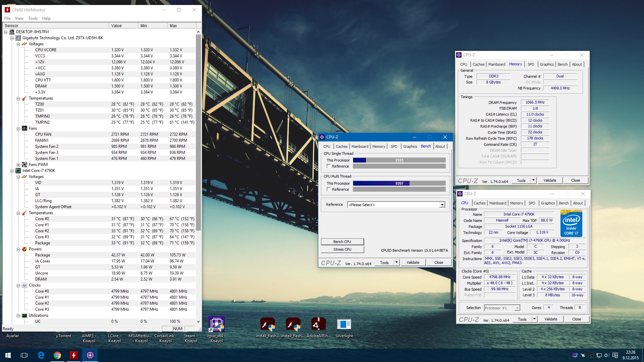The height and width of the screenshot is (362, 644).
Task: Open Tools dropdown arrow in Memory CPU-Z window
Action: tap(533, 180)
